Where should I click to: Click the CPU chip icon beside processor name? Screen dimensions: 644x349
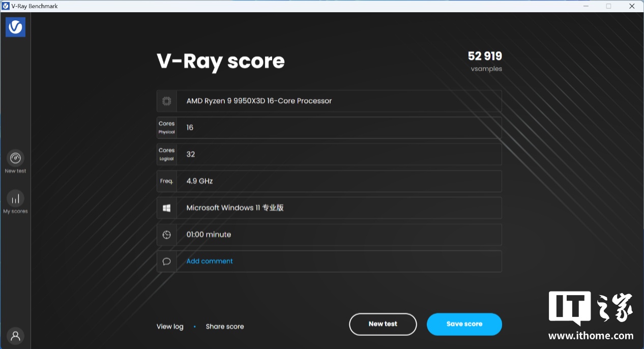(x=166, y=101)
